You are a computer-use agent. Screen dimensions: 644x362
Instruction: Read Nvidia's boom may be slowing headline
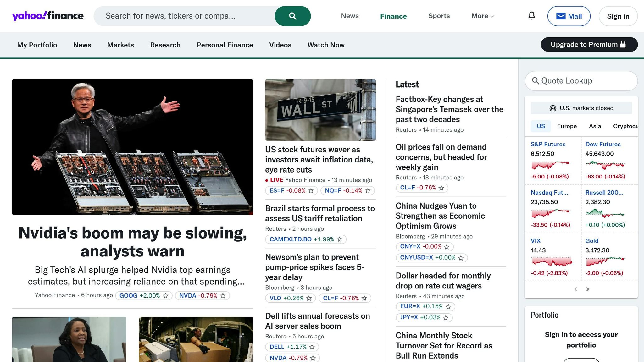pos(132,242)
